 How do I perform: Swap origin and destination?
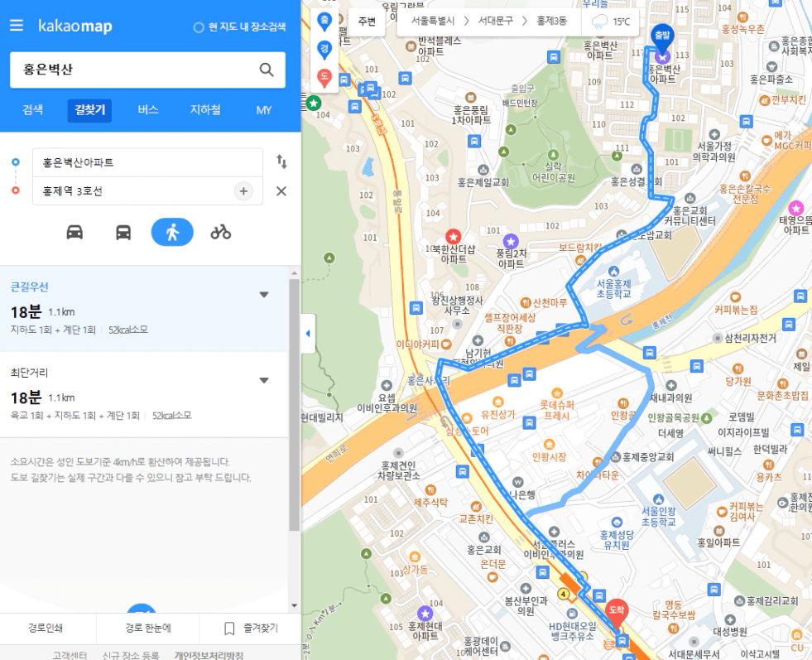tap(281, 161)
